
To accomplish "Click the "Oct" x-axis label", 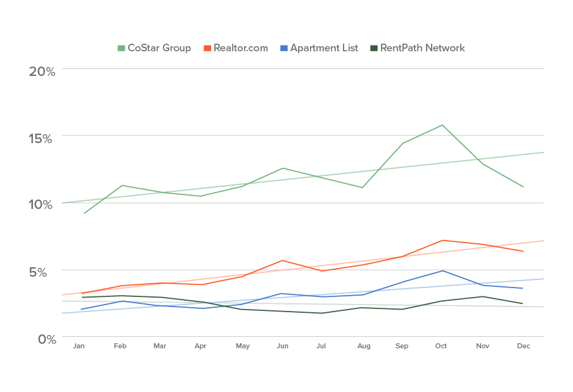I will pyautogui.click(x=441, y=346).
